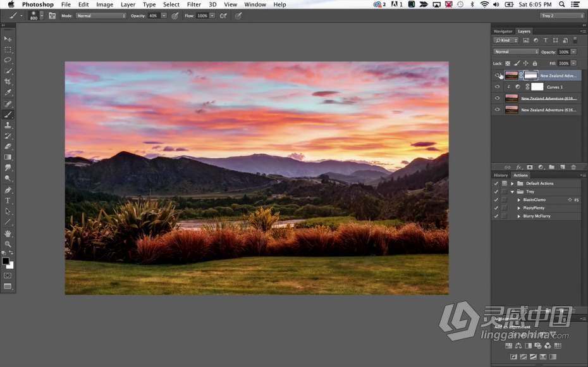Click the Wi-Fi status icon
The width and height of the screenshot is (588, 367).
tap(484, 4)
